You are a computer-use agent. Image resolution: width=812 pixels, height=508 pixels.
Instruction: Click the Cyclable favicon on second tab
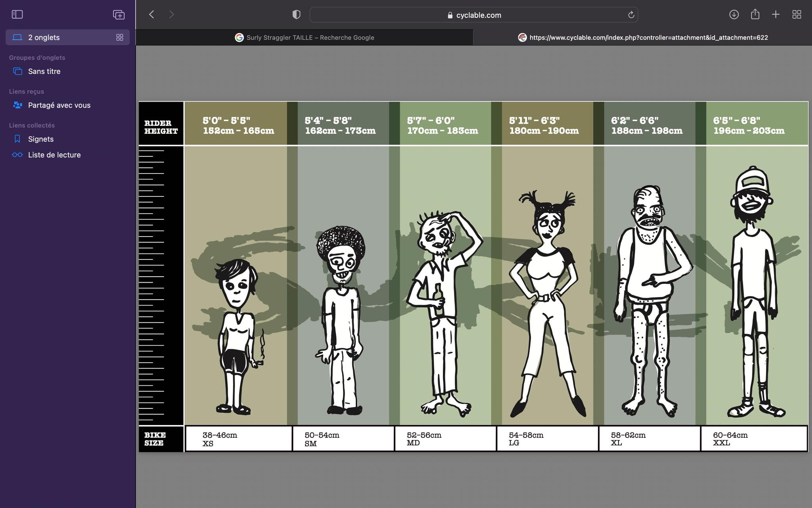(x=522, y=37)
